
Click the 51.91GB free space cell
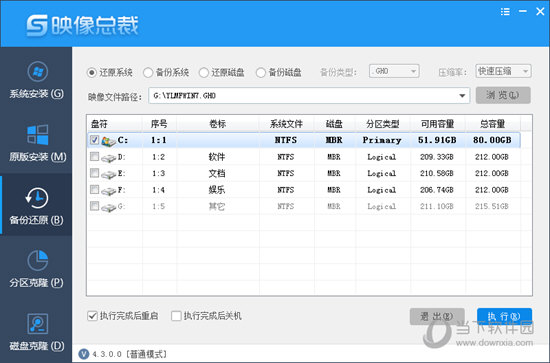(x=437, y=140)
